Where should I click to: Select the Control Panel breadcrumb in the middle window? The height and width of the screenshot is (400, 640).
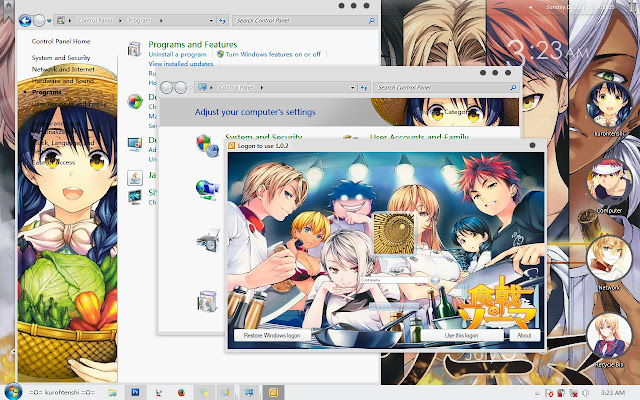pyautogui.click(x=236, y=87)
